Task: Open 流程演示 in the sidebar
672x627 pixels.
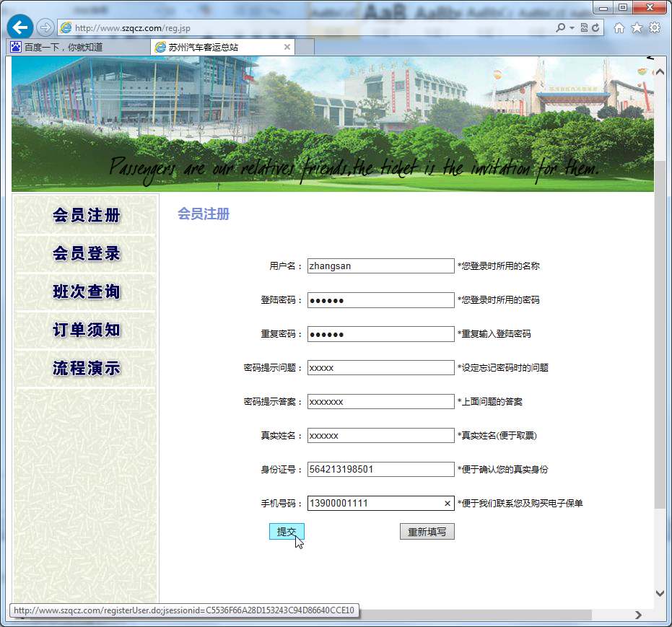Action: (86, 368)
